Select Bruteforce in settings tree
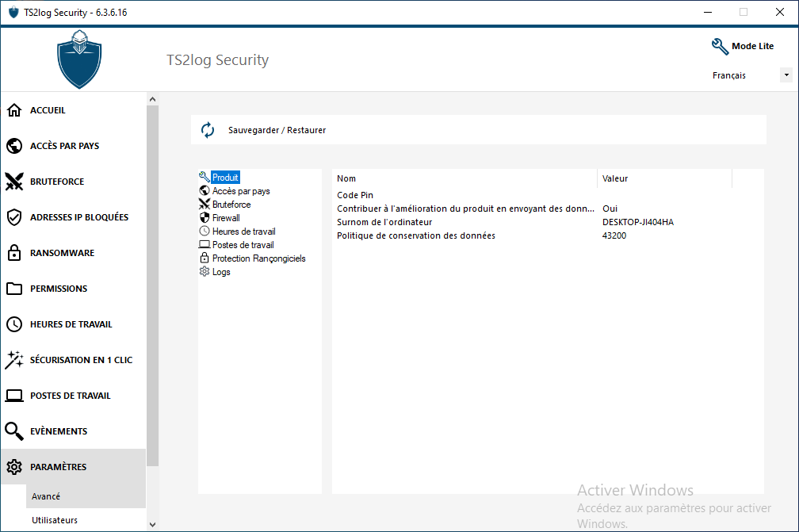Image resolution: width=799 pixels, height=532 pixels. (231, 205)
